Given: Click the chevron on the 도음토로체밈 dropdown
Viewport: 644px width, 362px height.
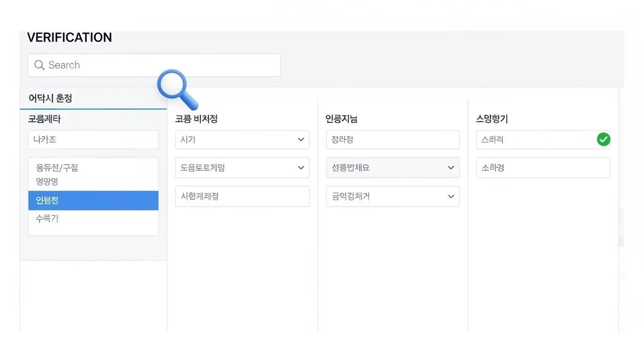Looking at the screenshot, I should point(301,168).
